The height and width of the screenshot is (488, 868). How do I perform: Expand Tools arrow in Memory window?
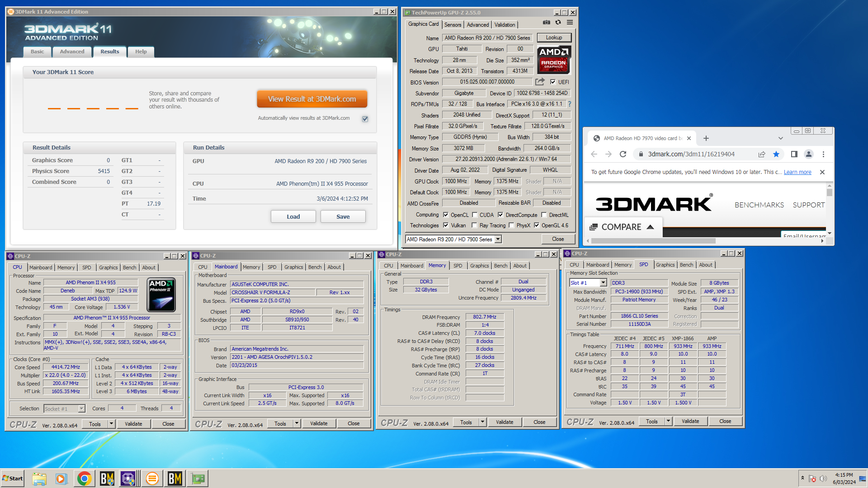(x=483, y=422)
